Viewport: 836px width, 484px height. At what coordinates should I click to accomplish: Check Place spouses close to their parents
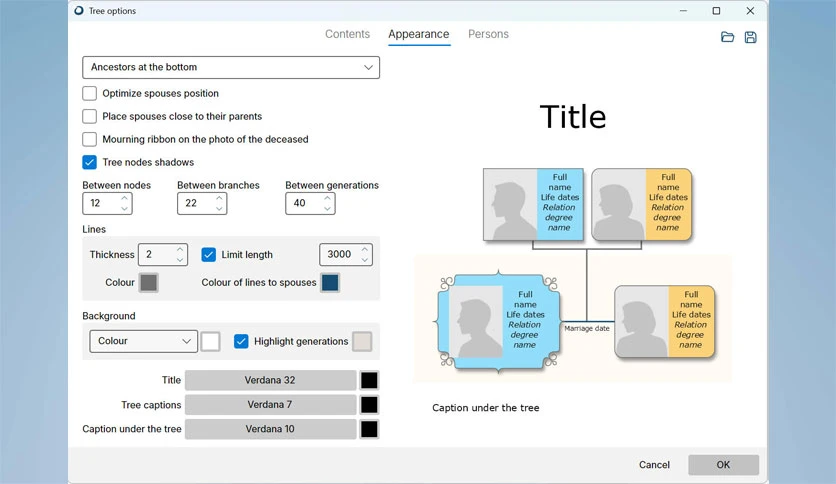(90, 116)
